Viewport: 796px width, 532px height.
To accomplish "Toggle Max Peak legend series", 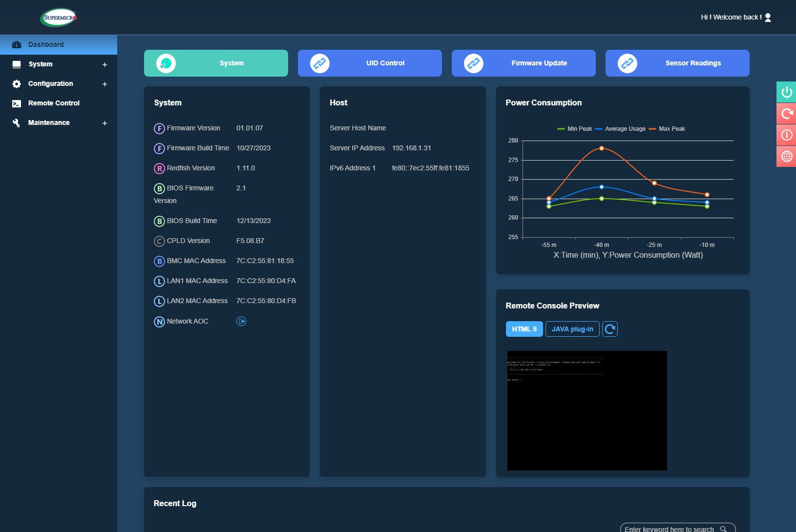I will 667,129.
